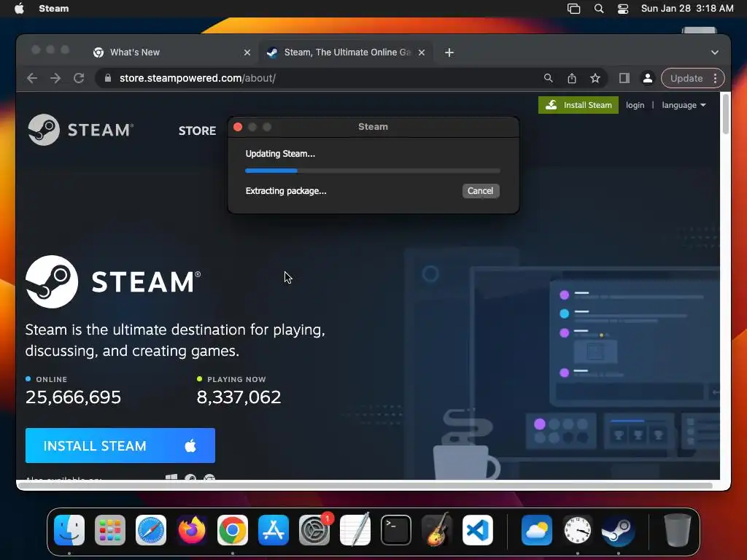Open the Apple menu
The image size is (747, 560).
[20, 9]
